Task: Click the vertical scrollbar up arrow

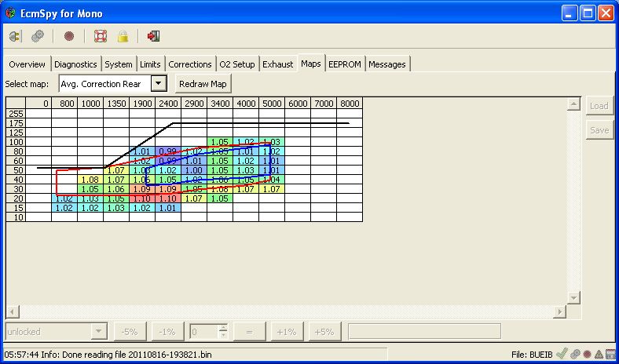Action: pyautogui.click(x=574, y=104)
